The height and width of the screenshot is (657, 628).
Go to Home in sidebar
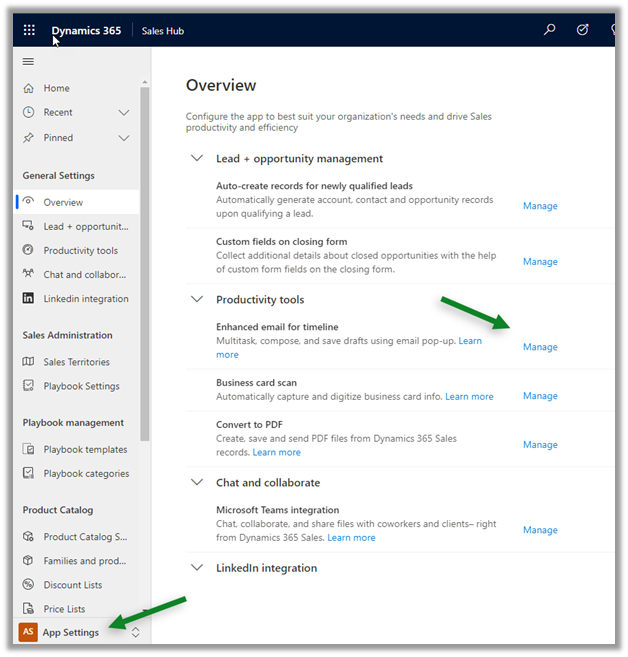56,88
